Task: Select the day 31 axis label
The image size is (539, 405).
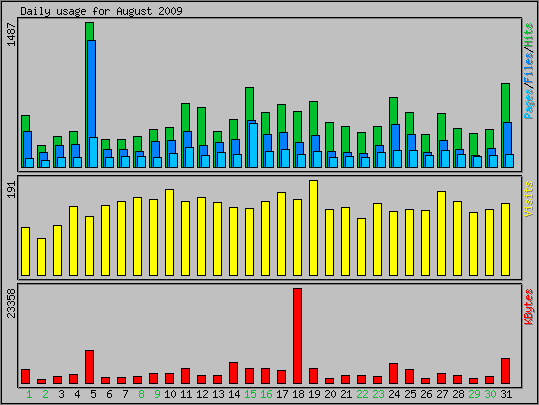Action: tap(506, 394)
